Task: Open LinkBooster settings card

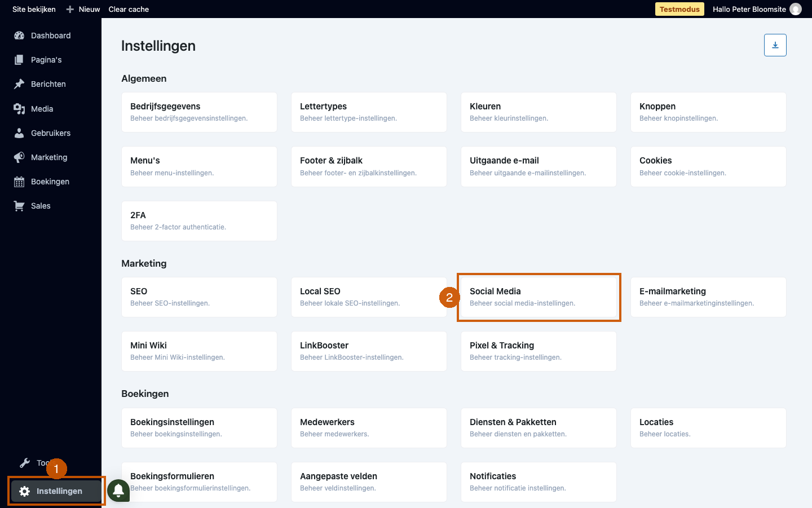Action: point(369,351)
